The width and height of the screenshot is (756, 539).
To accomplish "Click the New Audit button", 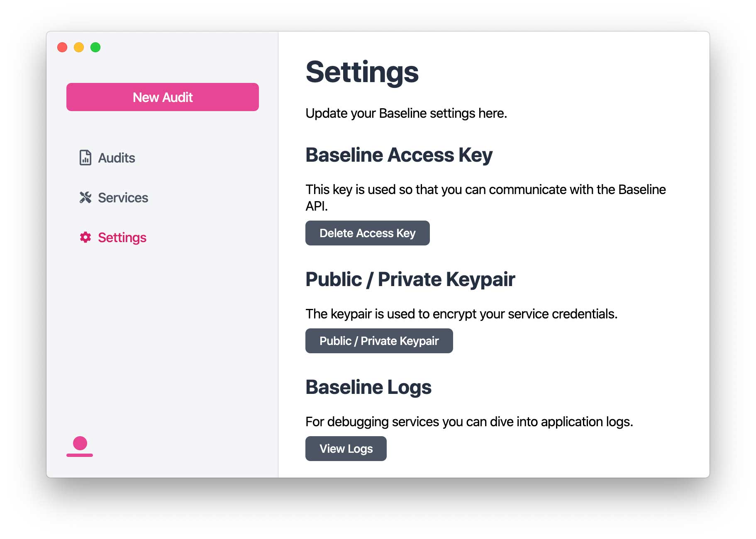I will point(163,97).
